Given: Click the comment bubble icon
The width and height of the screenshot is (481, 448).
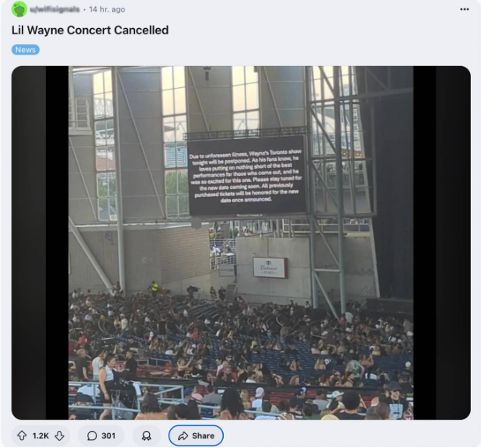Looking at the screenshot, I should point(92,436).
